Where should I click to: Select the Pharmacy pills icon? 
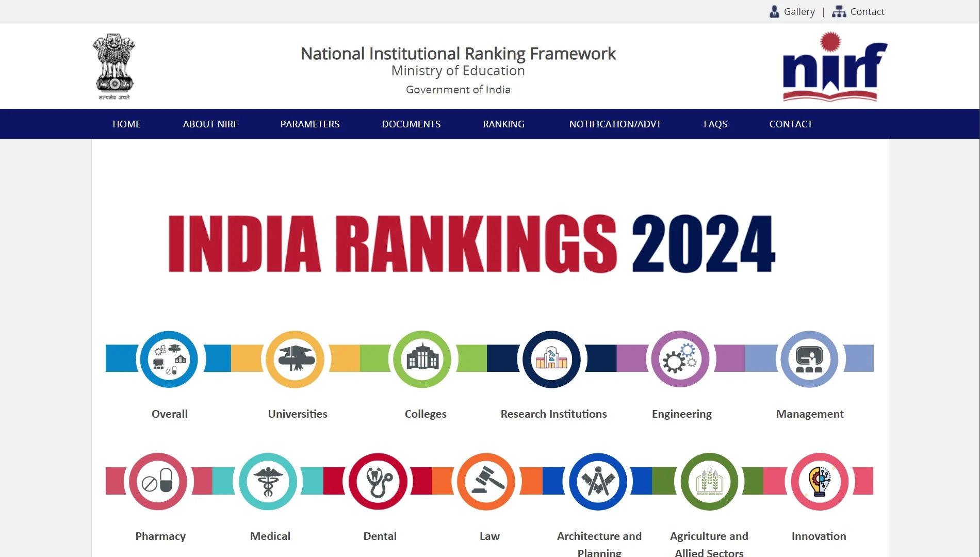(x=158, y=482)
